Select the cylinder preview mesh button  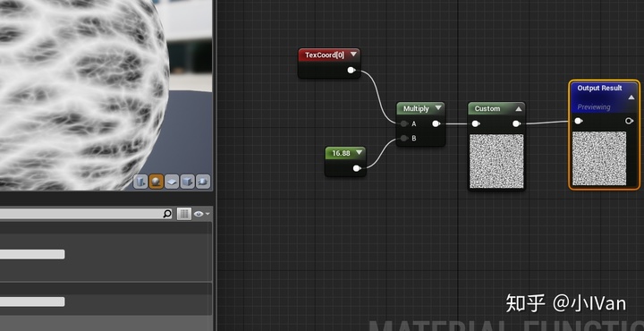coord(140,181)
